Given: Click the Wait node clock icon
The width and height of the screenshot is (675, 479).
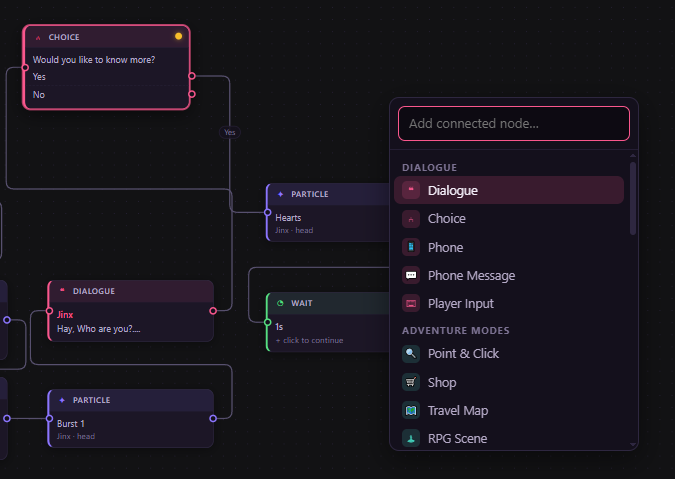Looking at the screenshot, I should click(x=280, y=303).
